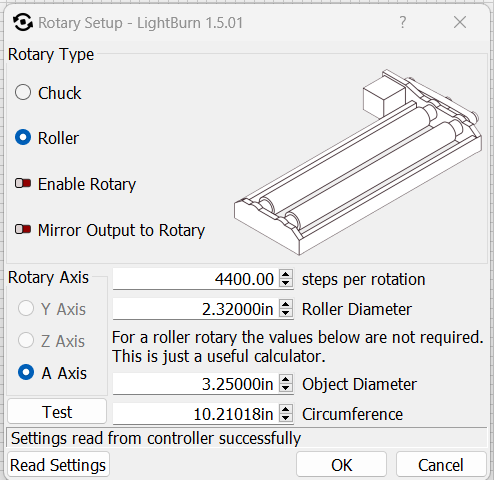494x480 pixels.
Task: Decrease Circumference with down arrow
Action: pos(286,418)
